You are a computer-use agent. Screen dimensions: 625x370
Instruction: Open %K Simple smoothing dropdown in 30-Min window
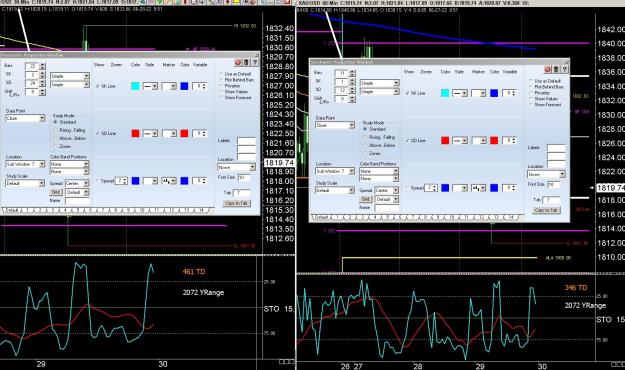pos(70,76)
